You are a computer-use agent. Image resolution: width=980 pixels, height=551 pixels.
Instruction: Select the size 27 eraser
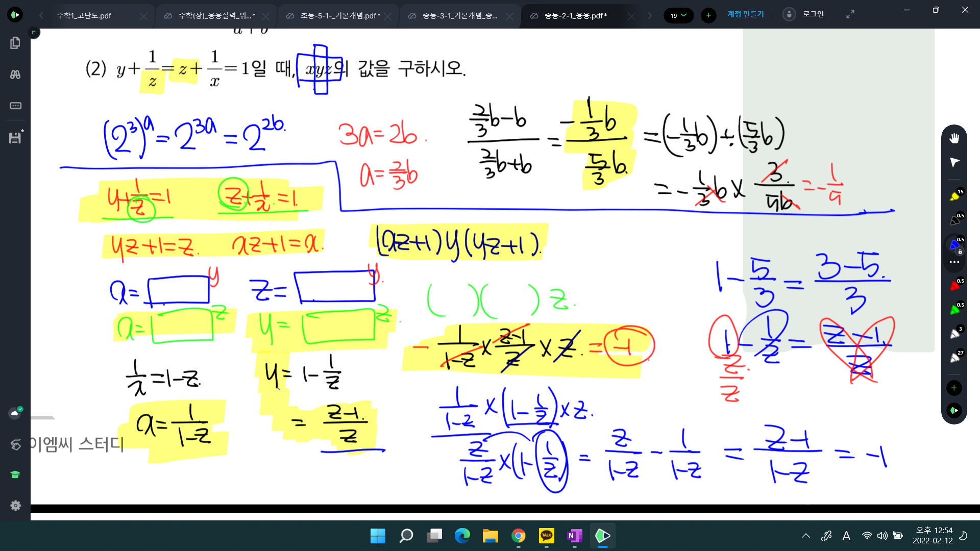click(954, 357)
